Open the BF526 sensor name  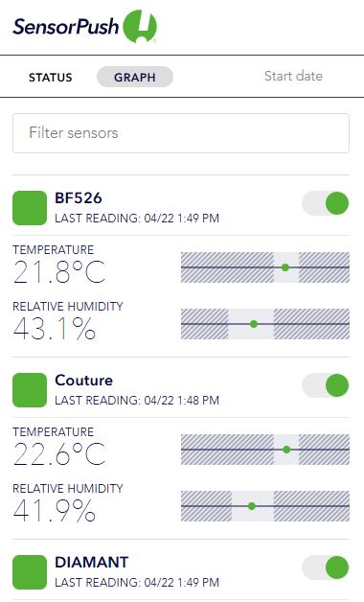(x=79, y=198)
